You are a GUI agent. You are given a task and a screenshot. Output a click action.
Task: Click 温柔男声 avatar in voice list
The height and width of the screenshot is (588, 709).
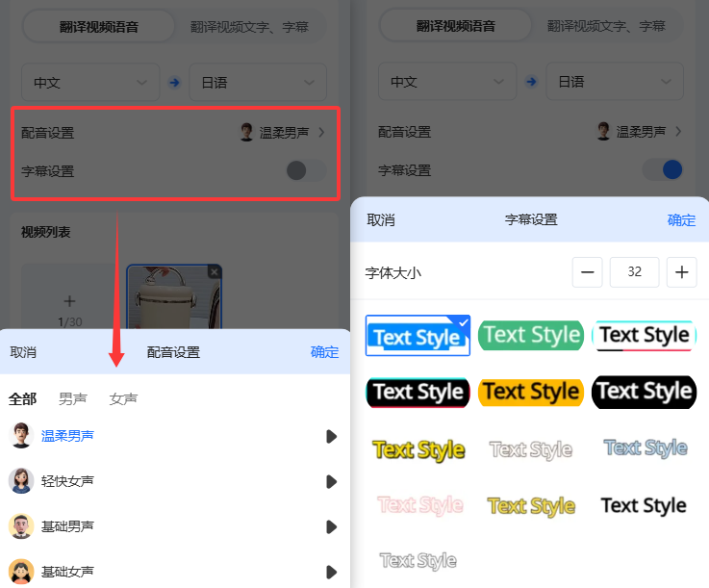[x=21, y=436]
